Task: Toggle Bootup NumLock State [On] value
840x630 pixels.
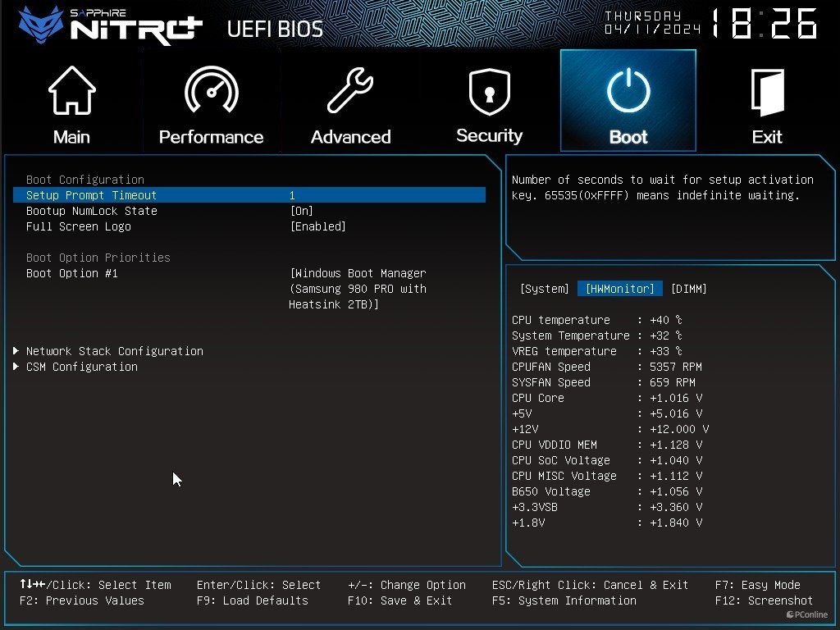Action: click(x=302, y=211)
